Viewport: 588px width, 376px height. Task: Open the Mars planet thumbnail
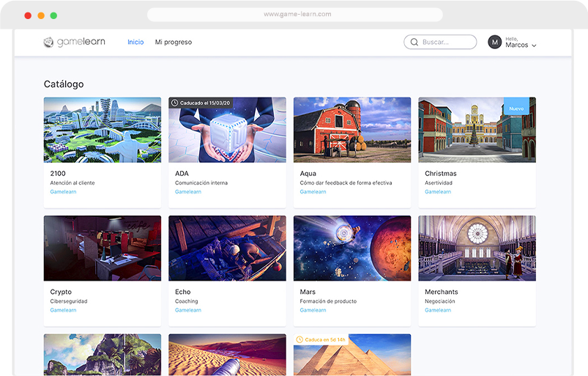tap(352, 248)
